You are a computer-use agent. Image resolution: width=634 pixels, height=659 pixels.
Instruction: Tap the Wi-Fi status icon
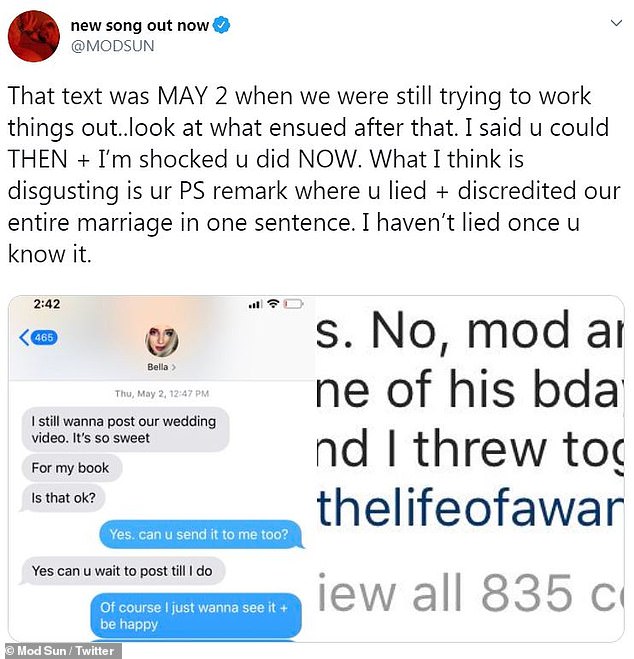(x=274, y=303)
